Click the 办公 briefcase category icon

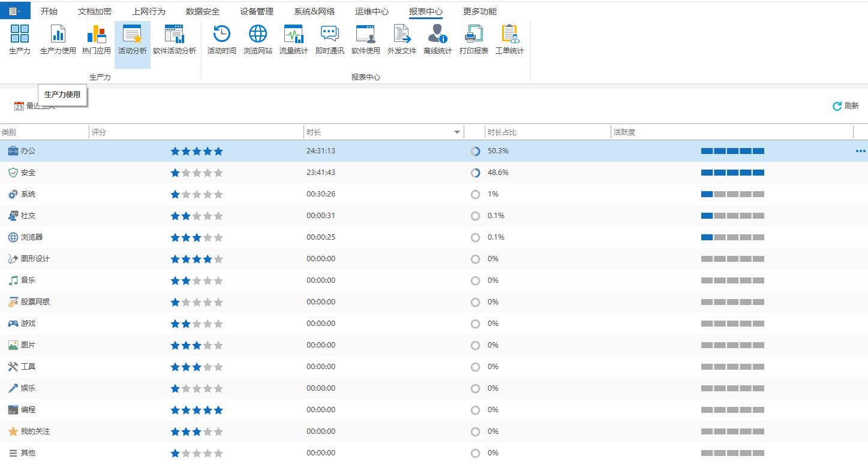[x=13, y=151]
